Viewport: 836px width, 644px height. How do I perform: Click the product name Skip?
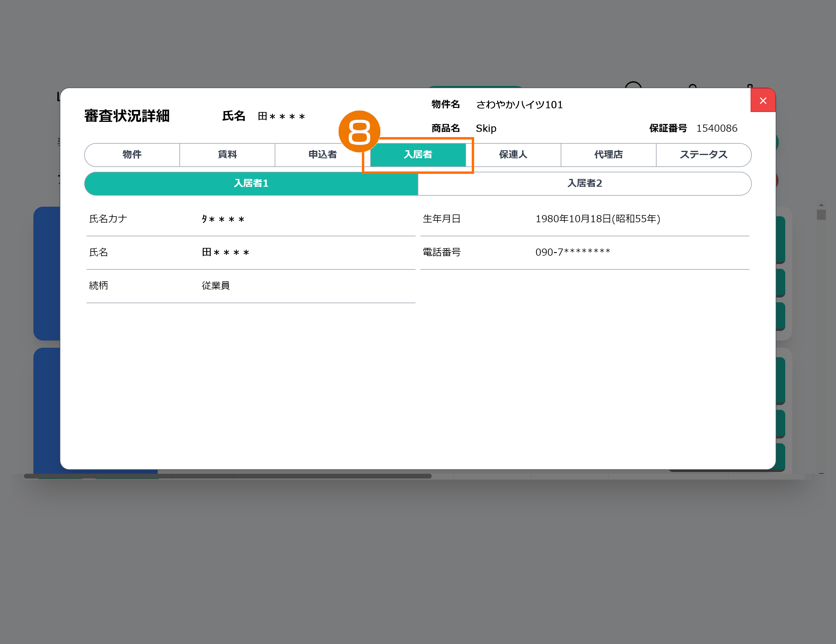pyautogui.click(x=486, y=128)
